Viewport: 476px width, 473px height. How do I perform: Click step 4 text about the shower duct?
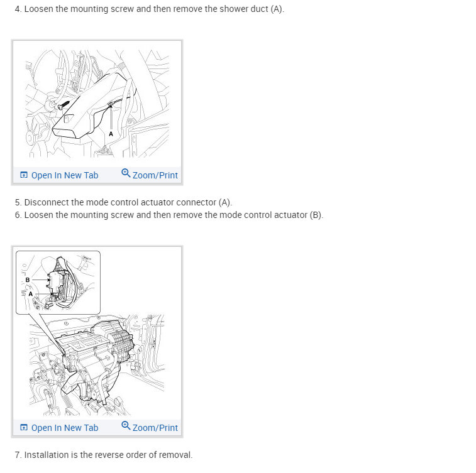[150, 9]
